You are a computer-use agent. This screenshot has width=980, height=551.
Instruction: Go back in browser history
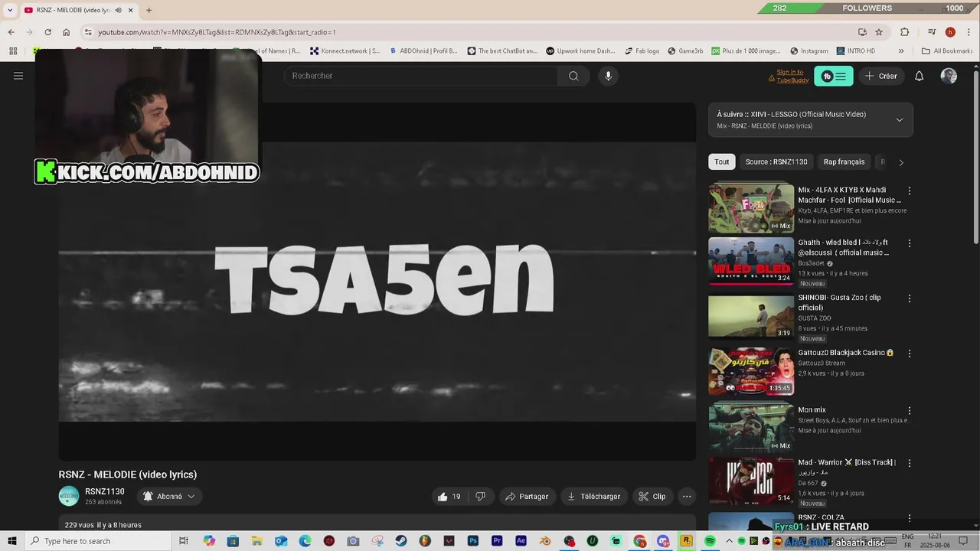click(x=11, y=32)
